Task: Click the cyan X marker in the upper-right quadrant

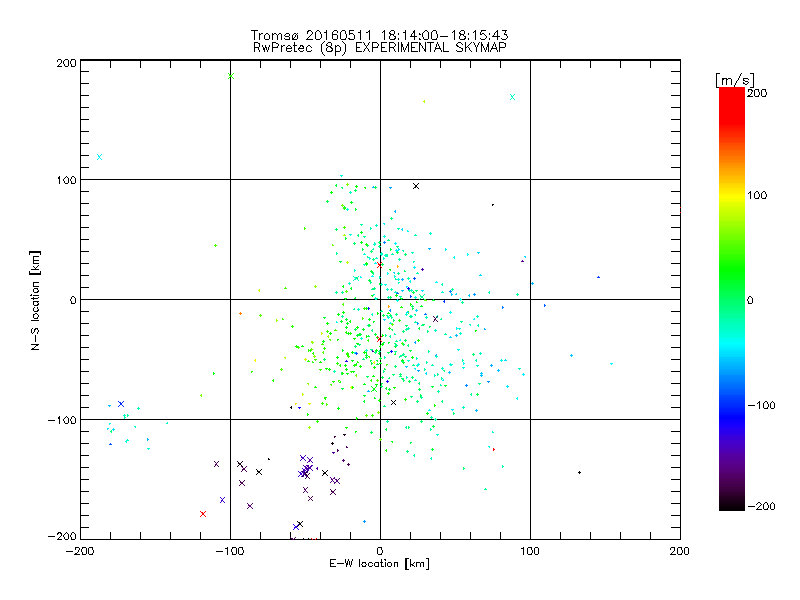Action: point(513,97)
